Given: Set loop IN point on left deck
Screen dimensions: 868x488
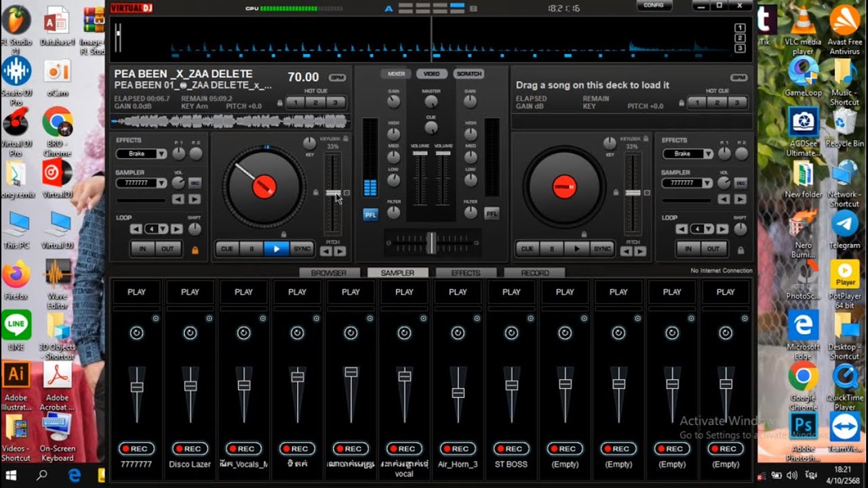Looking at the screenshot, I should pos(142,249).
